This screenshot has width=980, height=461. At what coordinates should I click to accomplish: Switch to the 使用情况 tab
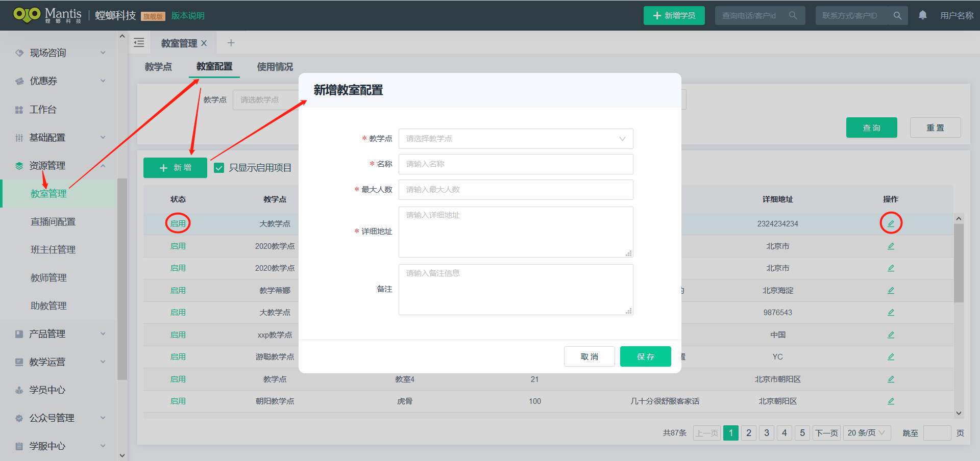click(x=275, y=67)
